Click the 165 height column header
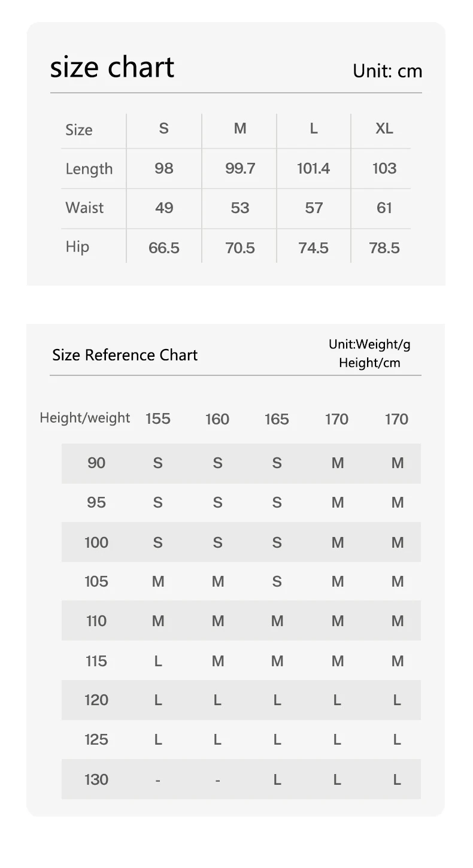The image size is (473, 868). click(277, 418)
